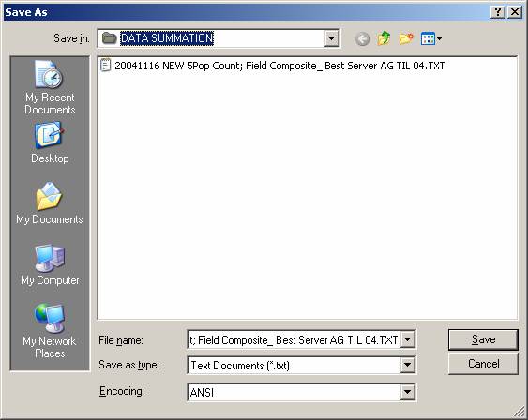Create a new folder

point(406,38)
